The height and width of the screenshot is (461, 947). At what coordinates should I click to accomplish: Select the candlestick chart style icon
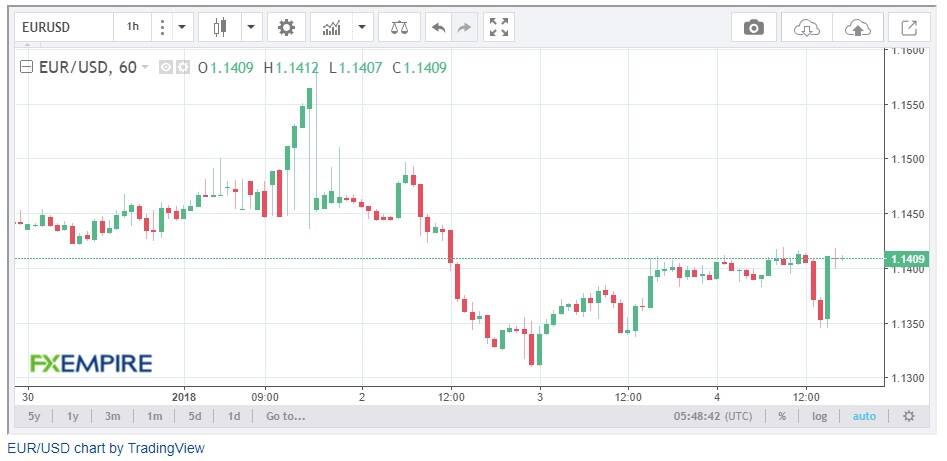[220, 27]
